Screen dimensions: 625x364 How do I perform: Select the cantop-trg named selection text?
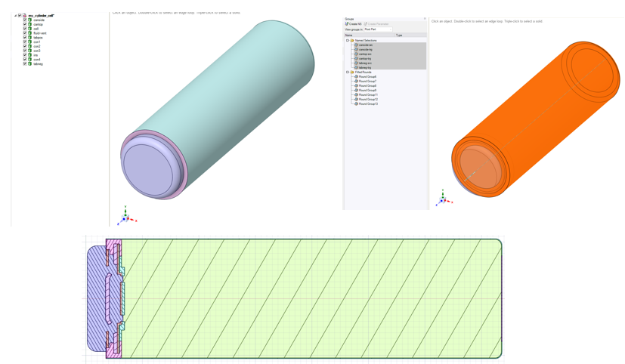(365, 59)
